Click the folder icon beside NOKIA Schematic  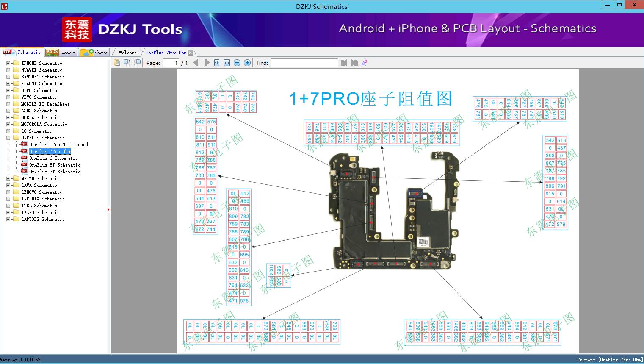pos(16,117)
